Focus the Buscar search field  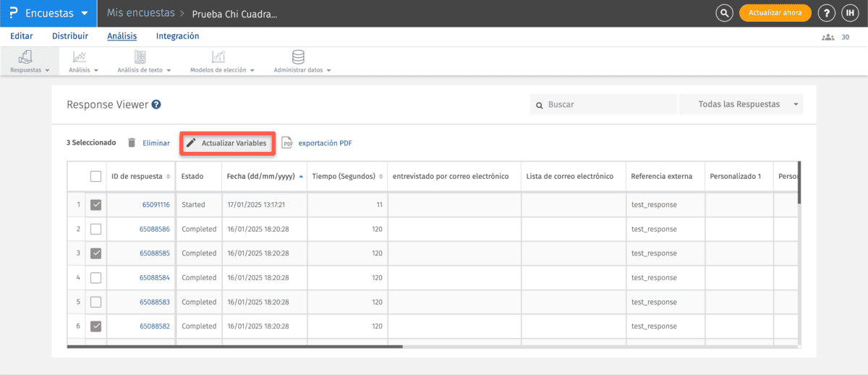(x=603, y=104)
